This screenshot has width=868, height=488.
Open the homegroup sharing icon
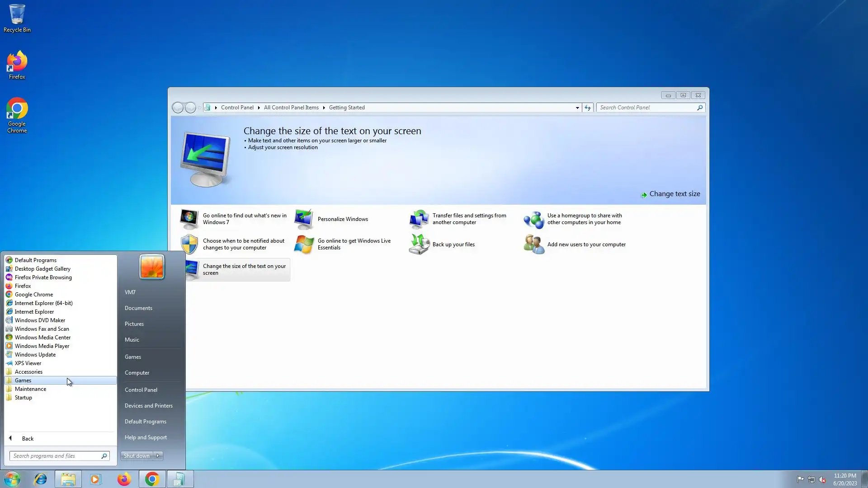(x=533, y=219)
